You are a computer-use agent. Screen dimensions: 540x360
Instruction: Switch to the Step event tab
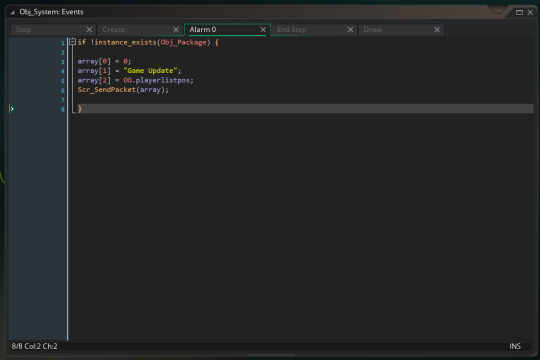coord(53,30)
